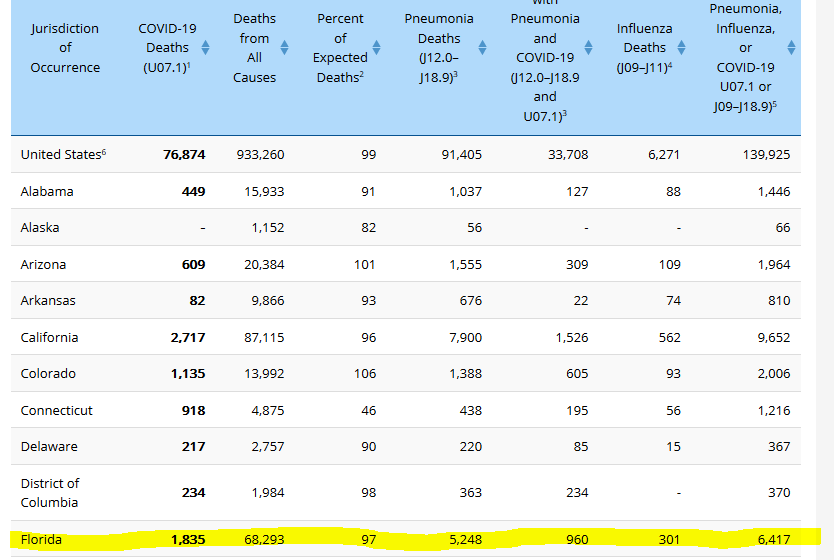
Task: Sort by Pneumonia, Influenza, or COVID-19 arrows
Action: 791,48
